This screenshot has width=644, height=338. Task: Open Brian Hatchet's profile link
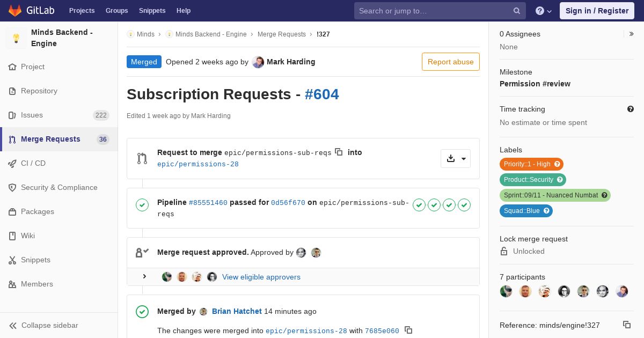[237, 311]
